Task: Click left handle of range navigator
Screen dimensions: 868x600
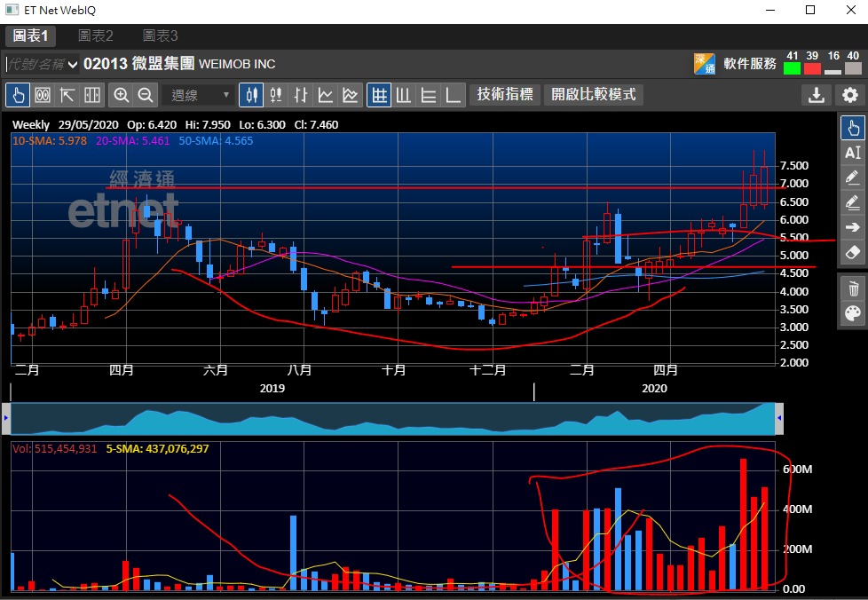Action: tap(6, 418)
